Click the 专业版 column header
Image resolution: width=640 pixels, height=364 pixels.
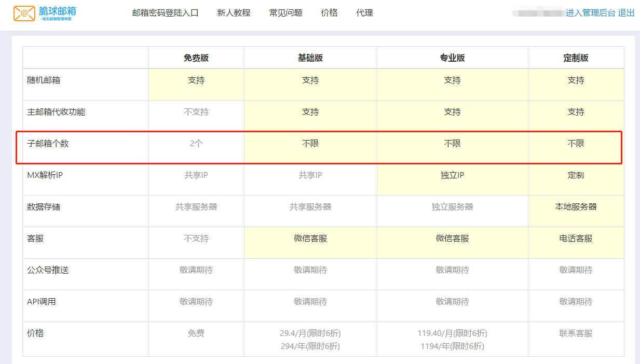tap(452, 58)
